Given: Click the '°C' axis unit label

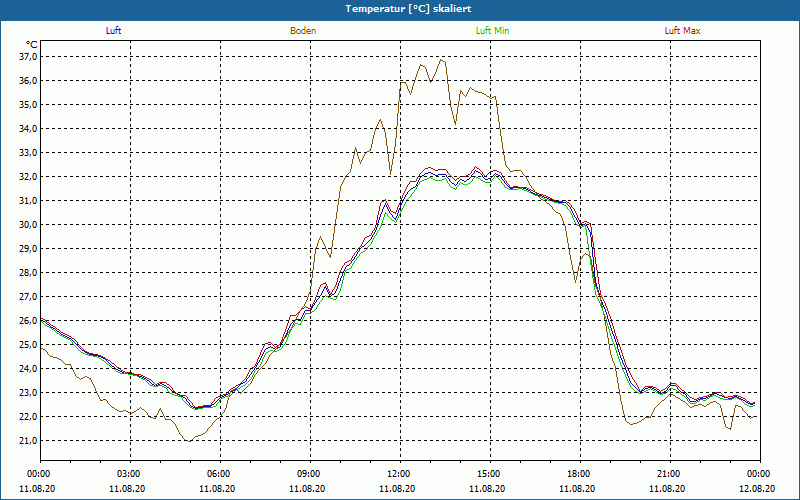Looking at the screenshot, I should click(x=32, y=45).
